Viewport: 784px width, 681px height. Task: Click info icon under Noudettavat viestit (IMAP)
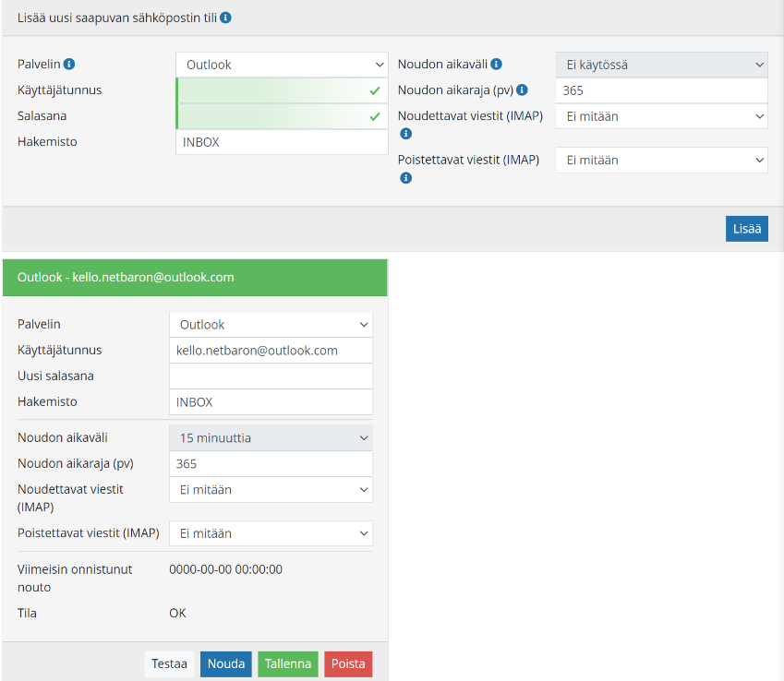click(404, 134)
